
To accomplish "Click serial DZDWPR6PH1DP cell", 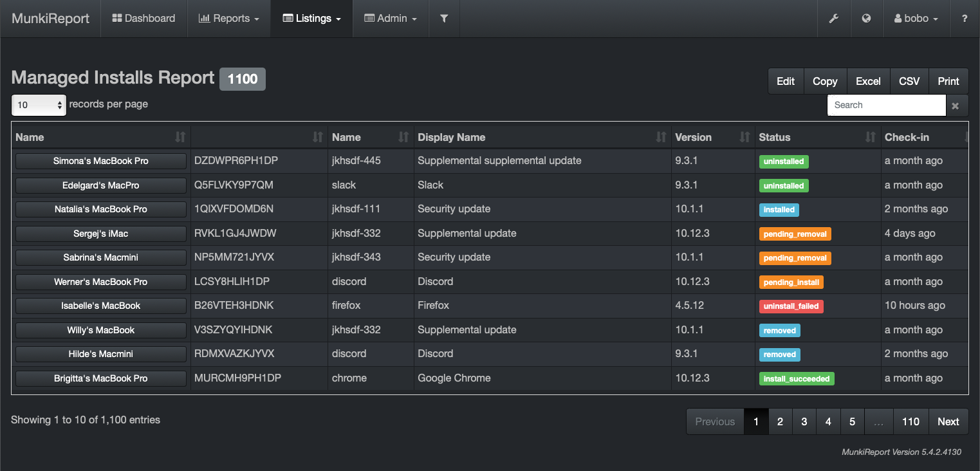I will click(259, 161).
